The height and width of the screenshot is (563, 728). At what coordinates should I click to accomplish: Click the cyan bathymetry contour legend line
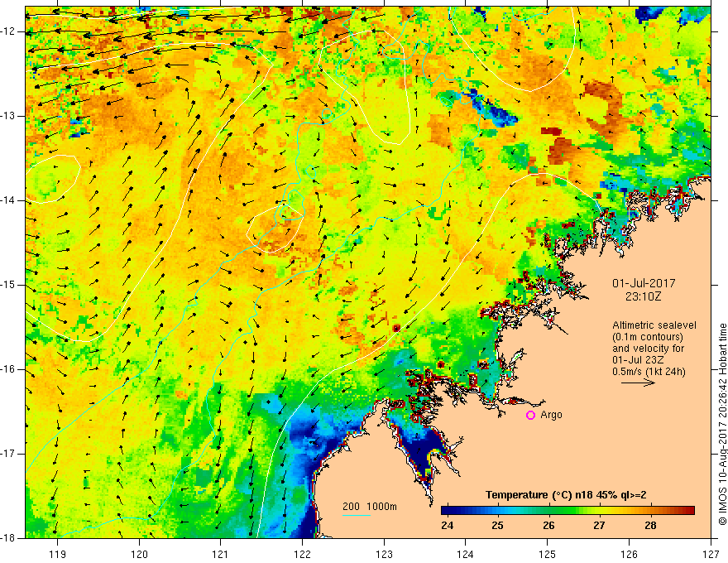(x=357, y=516)
